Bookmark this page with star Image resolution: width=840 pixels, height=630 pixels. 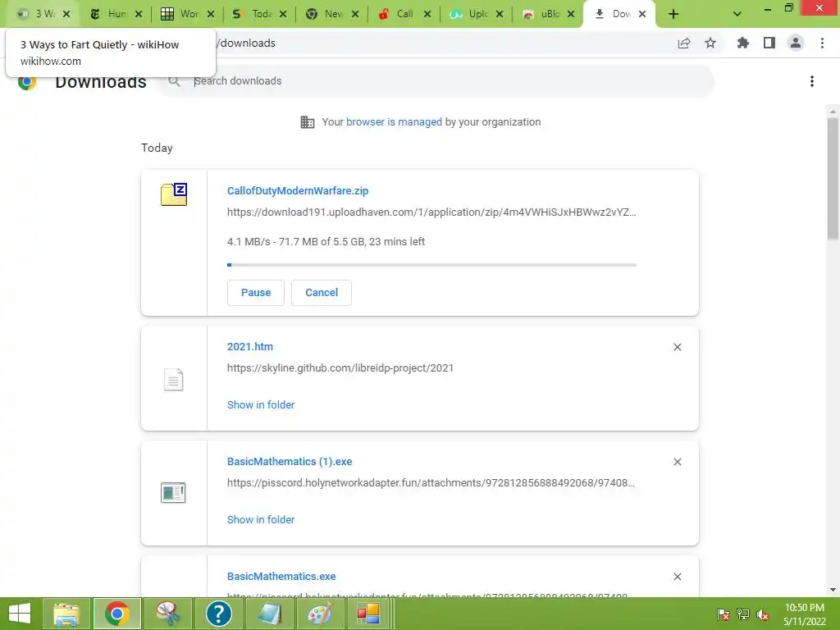710,43
